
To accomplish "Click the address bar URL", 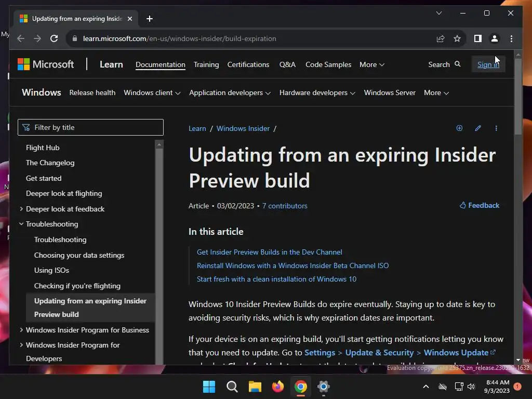I will 179,38.
